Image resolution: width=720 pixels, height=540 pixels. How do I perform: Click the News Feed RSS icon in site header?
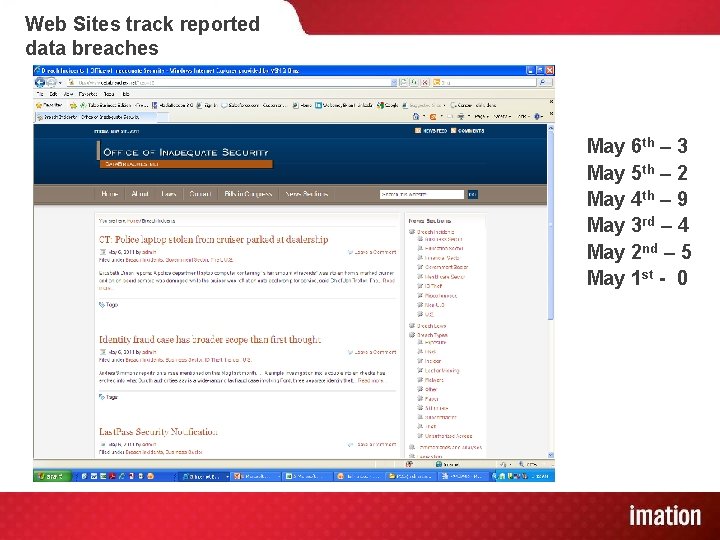(x=418, y=131)
